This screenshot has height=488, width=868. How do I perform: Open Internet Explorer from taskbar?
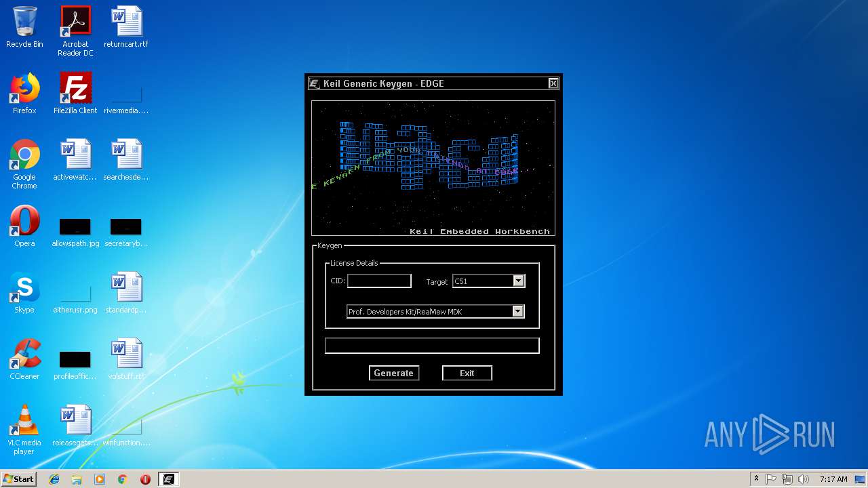[54, 479]
